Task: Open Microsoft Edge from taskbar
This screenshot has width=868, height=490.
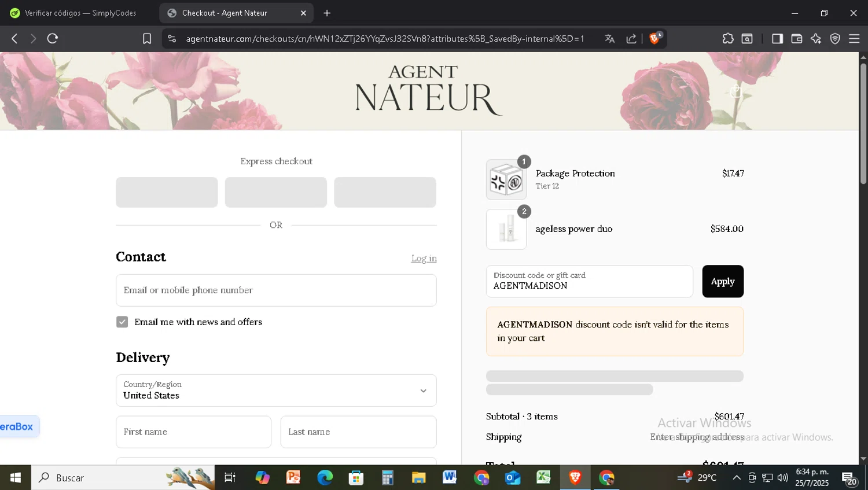Action: tap(325, 477)
